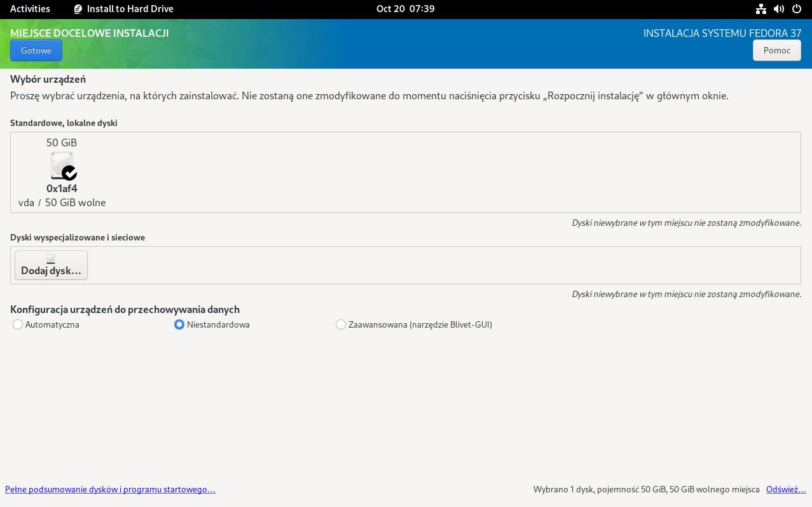Image resolution: width=812 pixels, height=507 pixels.
Task: Open the Pomoc help button
Action: pyautogui.click(x=776, y=50)
